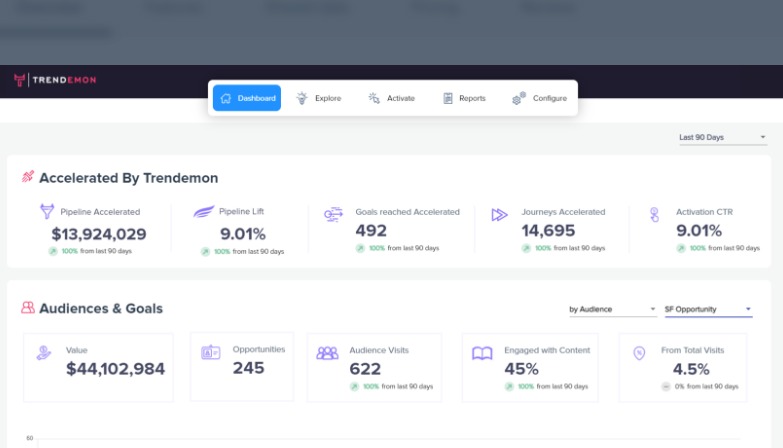Click the Engaged with Content book icon
Image resolution: width=783 pixels, height=448 pixels.
[x=482, y=353]
